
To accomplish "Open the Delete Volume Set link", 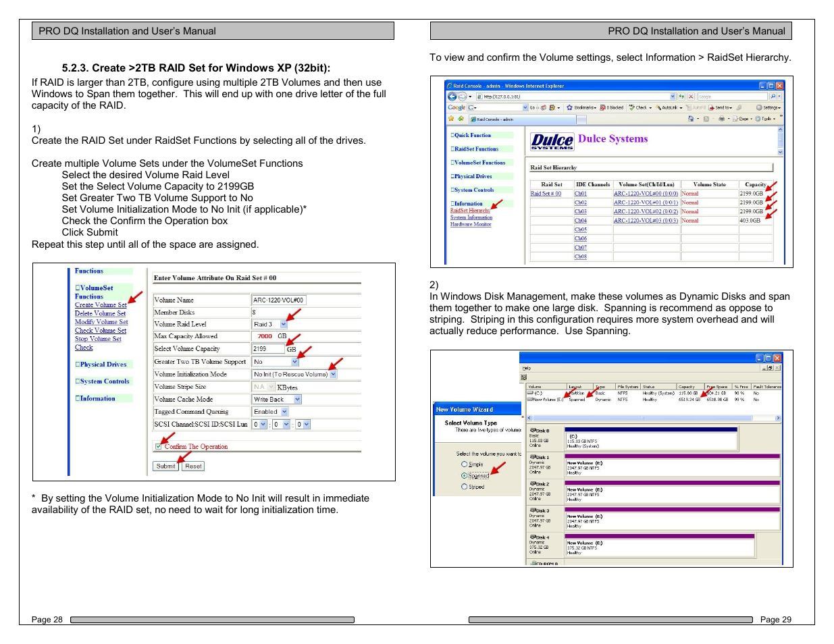I will [100, 314].
